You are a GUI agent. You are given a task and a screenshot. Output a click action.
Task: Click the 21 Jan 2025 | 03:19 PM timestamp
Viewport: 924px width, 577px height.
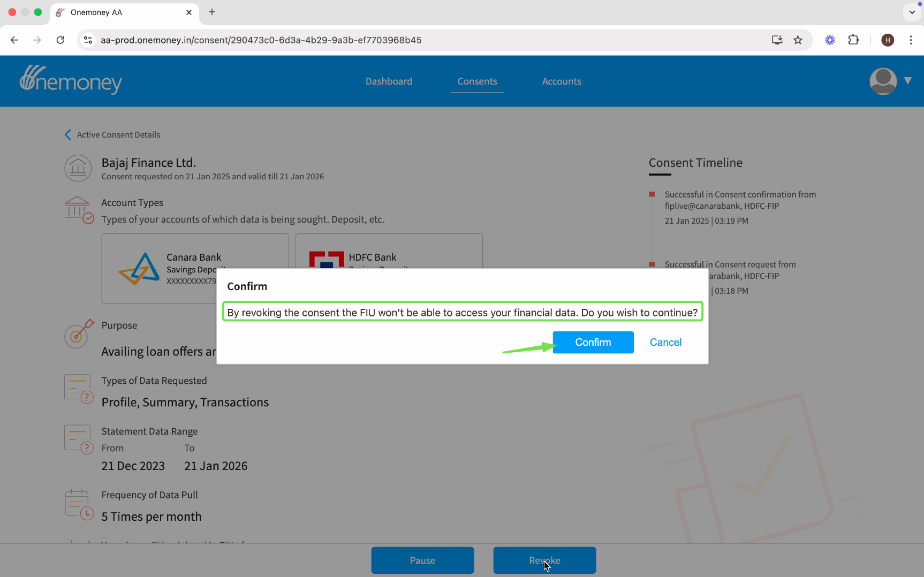pyautogui.click(x=707, y=221)
